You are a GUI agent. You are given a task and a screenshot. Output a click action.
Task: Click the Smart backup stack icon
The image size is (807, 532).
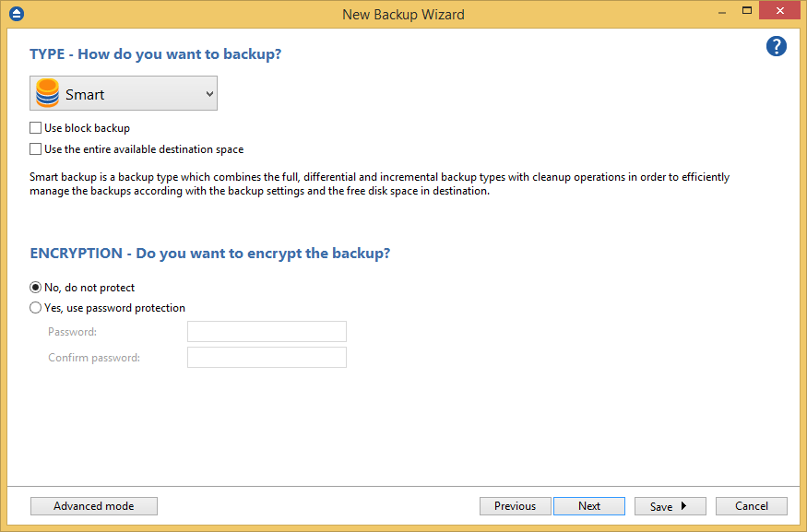click(x=47, y=94)
